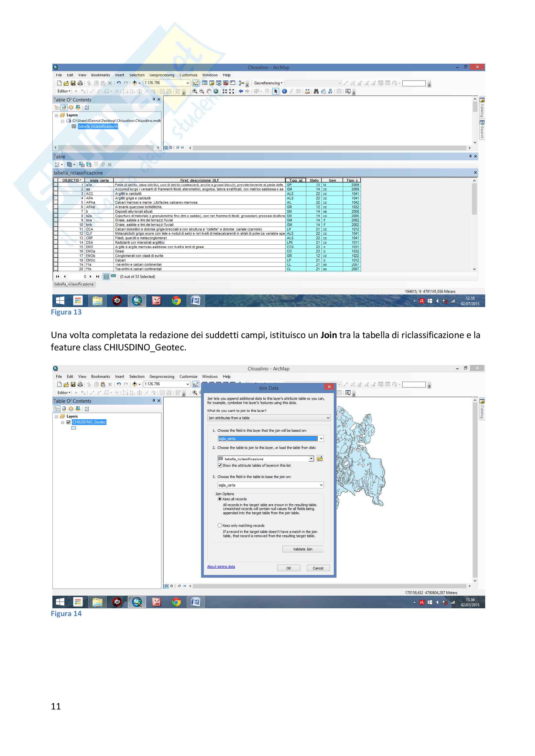Activate the Identify info tool
The image size is (535, 756).
284,91
